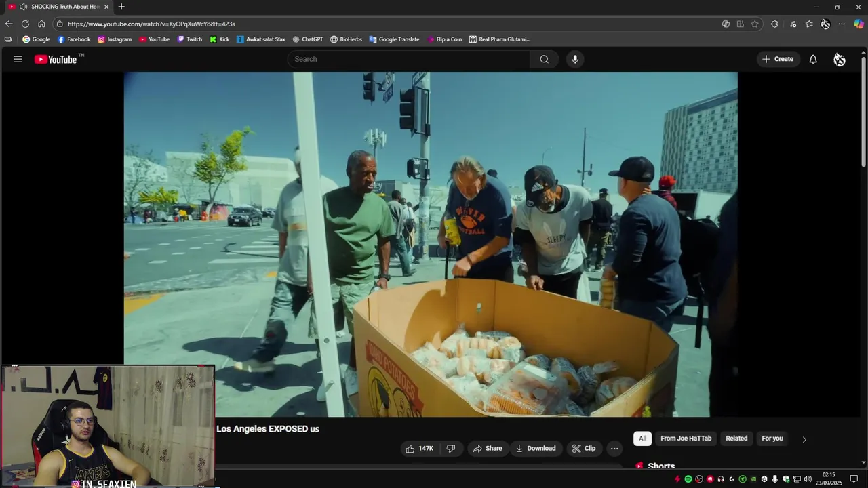This screenshot has width=868, height=488.
Task: Open YouTube bookmark in favorites bar
Action: pos(155,39)
